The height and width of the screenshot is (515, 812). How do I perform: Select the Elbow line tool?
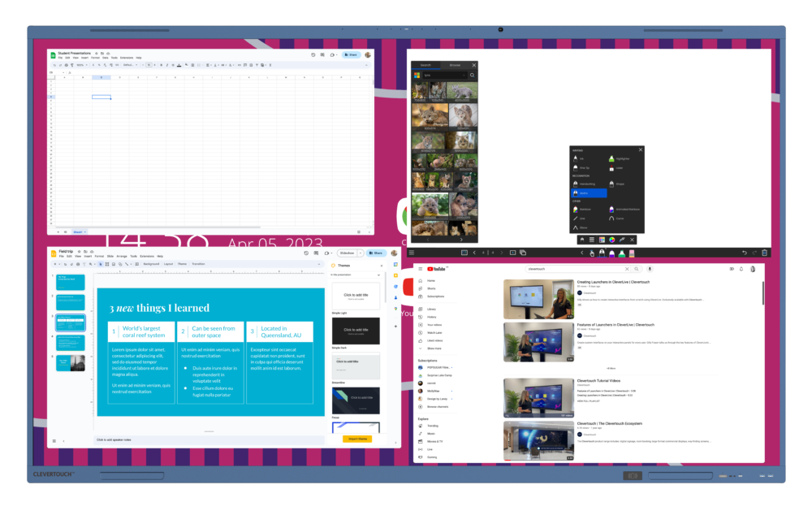coord(580,227)
